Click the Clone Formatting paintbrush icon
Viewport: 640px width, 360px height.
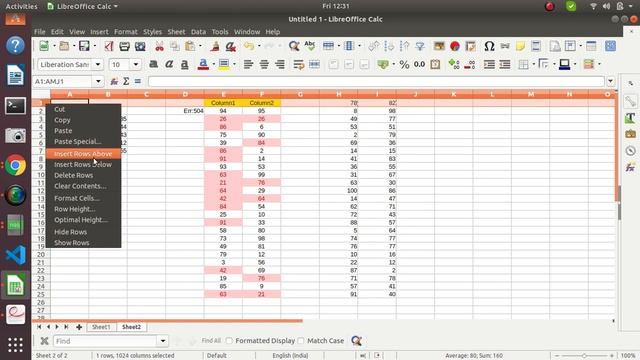[215, 46]
